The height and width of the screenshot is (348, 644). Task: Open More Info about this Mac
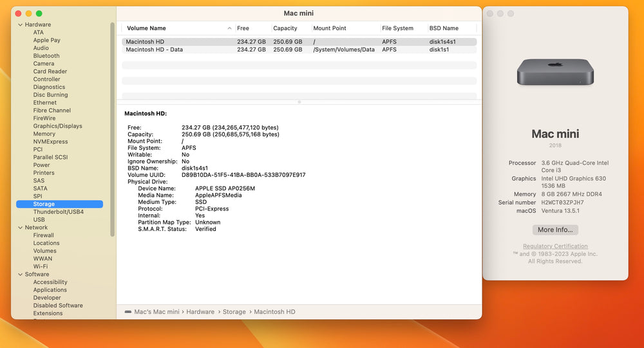(x=555, y=230)
